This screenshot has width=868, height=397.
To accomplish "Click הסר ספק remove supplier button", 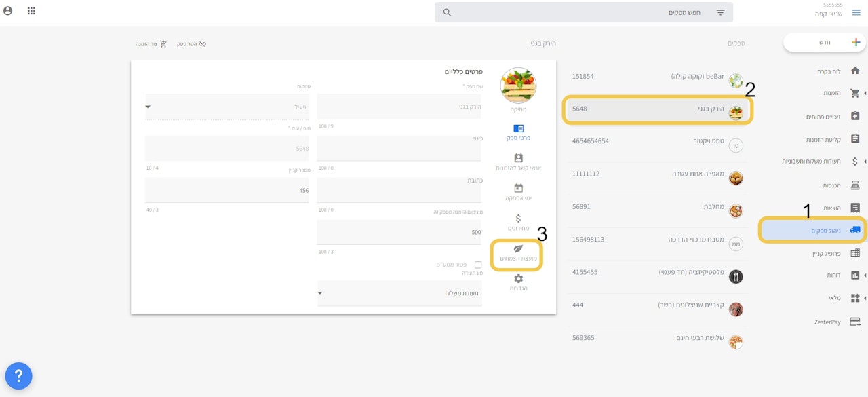I will pyautogui.click(x=191, y=44).
